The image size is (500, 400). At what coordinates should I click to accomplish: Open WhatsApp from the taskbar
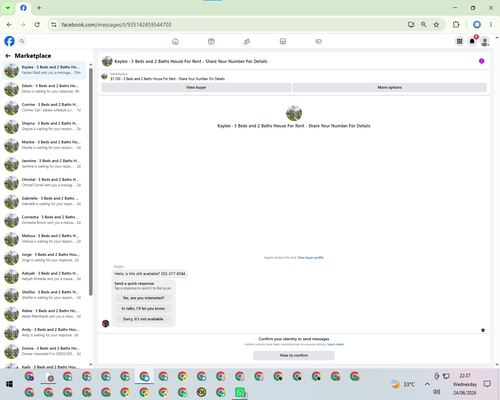click(240, 392)
